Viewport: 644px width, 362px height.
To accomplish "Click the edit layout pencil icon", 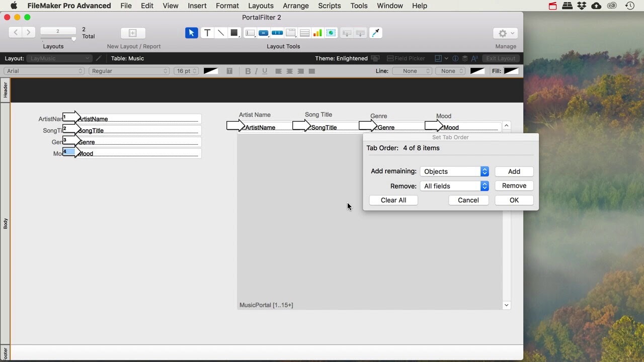I will click(99, 58).
